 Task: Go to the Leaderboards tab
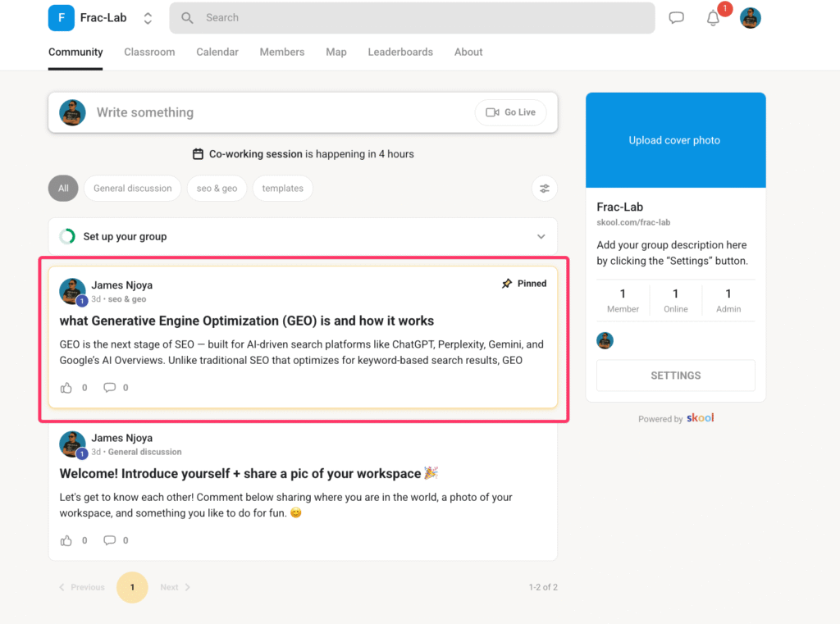(x=400, y=52)
